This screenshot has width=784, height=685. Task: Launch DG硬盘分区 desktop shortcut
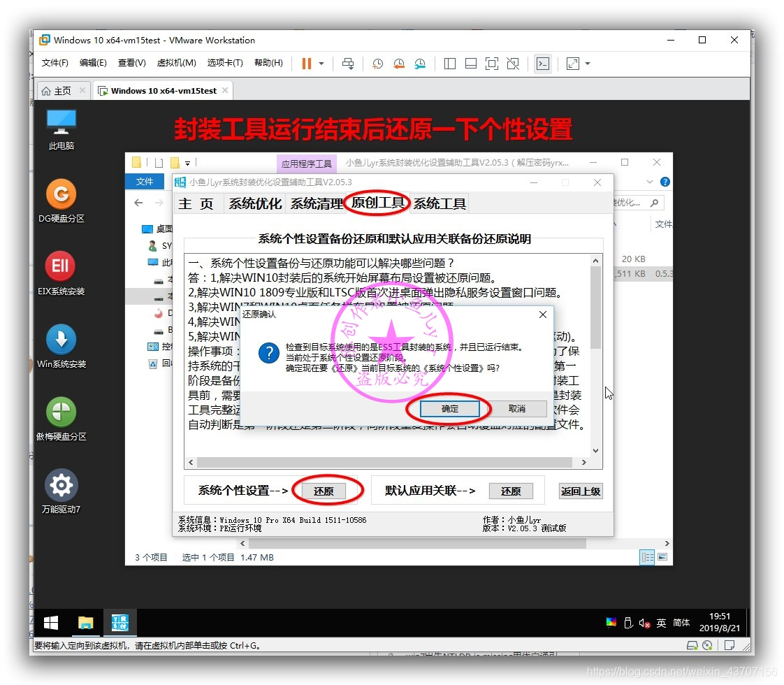pyautogui.click(x=61, y=201)
